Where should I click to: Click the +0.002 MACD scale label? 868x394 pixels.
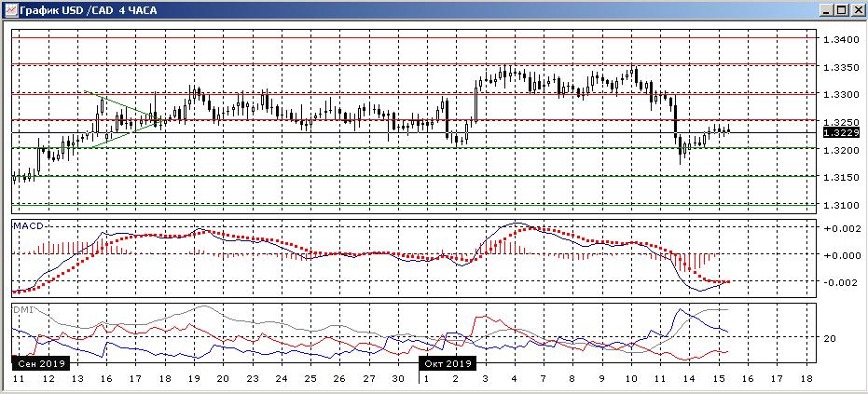click(840, 228)
